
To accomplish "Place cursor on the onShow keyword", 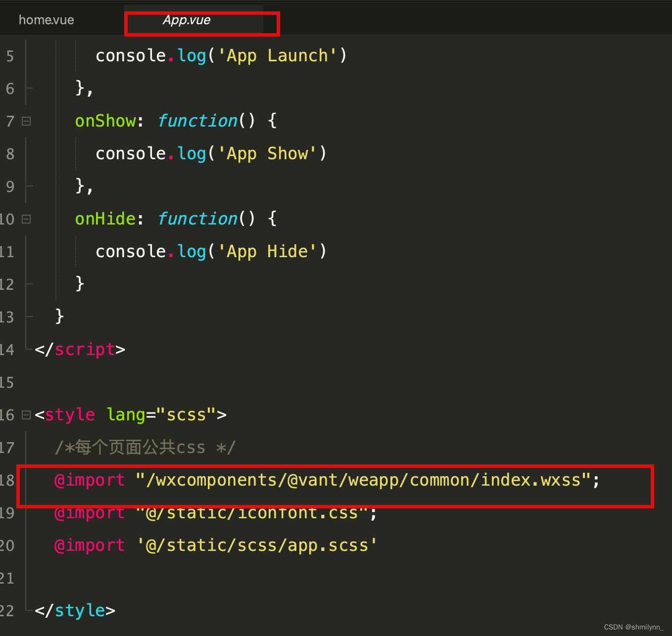I will tap(105, 121).
